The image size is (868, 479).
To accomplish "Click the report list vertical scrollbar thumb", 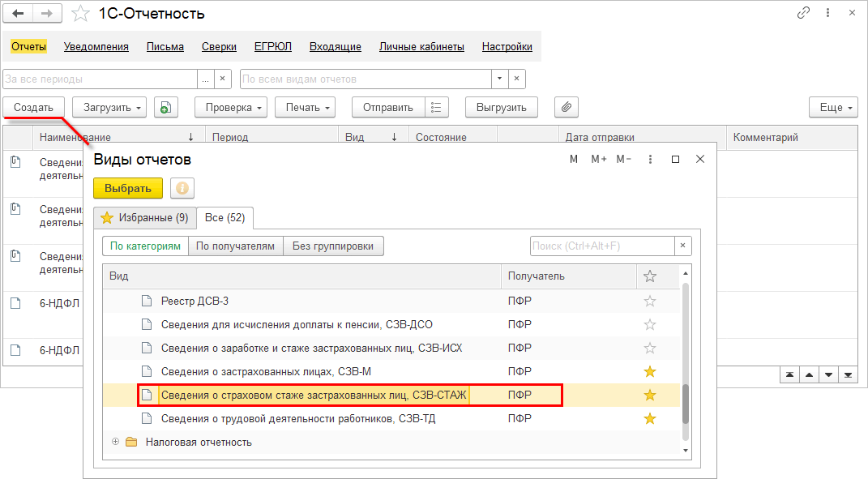I will [x=686, y=403].
